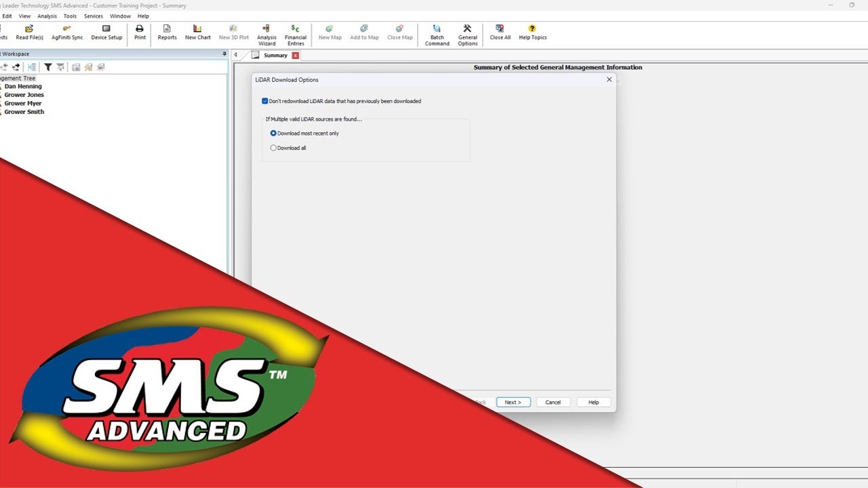Select Dan Henning in the management tree

pos(23,87)
